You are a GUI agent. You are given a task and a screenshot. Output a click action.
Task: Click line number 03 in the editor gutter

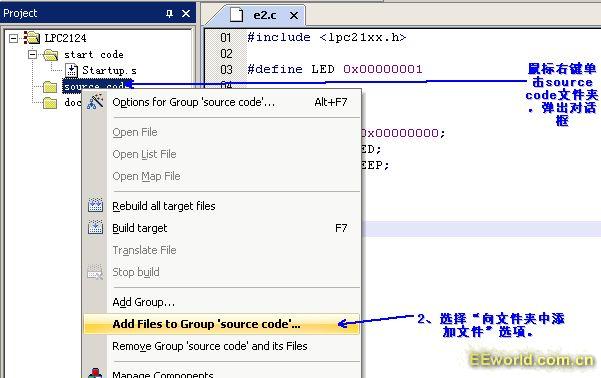click(x=226, y=70)
